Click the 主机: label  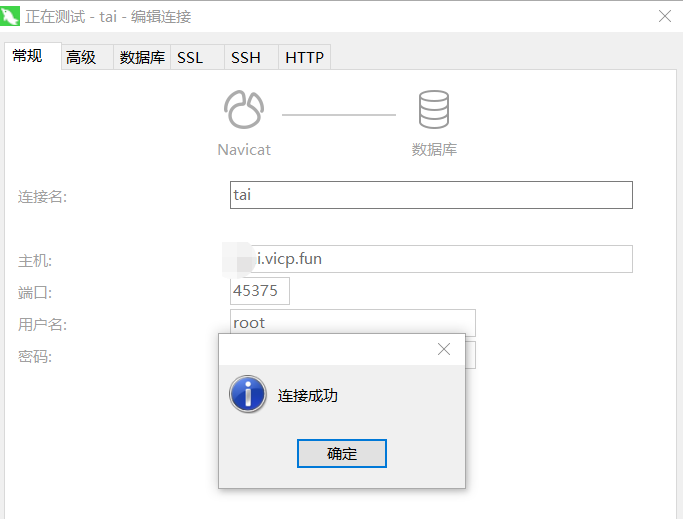35,261
